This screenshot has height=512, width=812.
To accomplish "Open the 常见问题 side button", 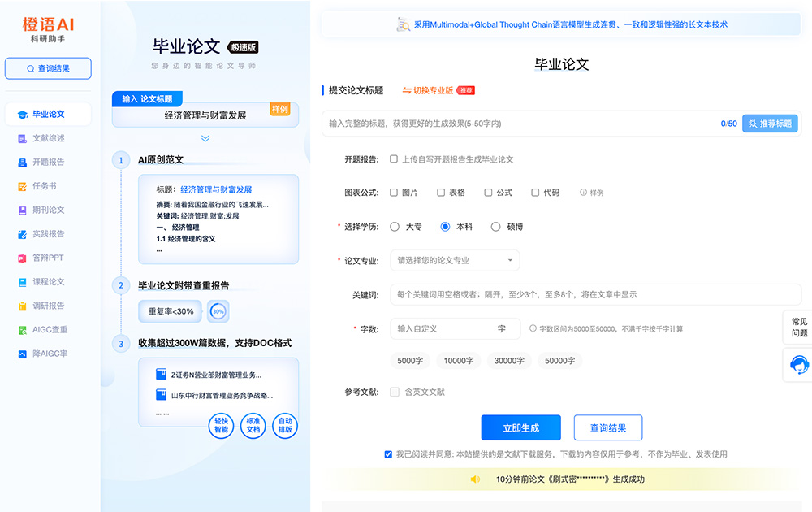I will pos(798,327).
